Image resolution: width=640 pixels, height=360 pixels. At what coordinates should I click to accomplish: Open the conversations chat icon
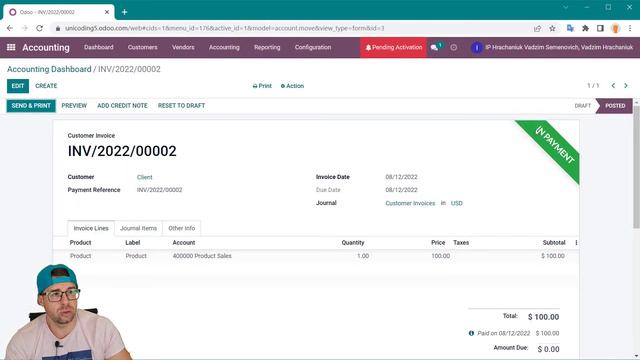tap(434, 48)
